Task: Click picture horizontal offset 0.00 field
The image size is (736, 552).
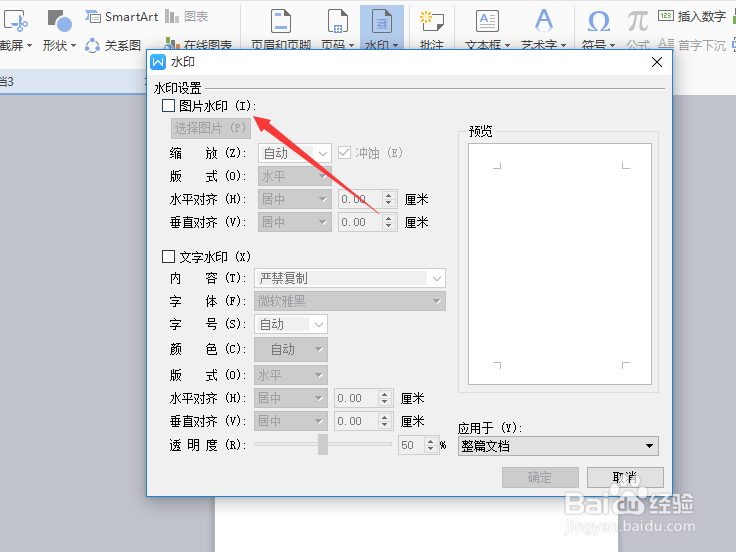Action: click(368, 199)
